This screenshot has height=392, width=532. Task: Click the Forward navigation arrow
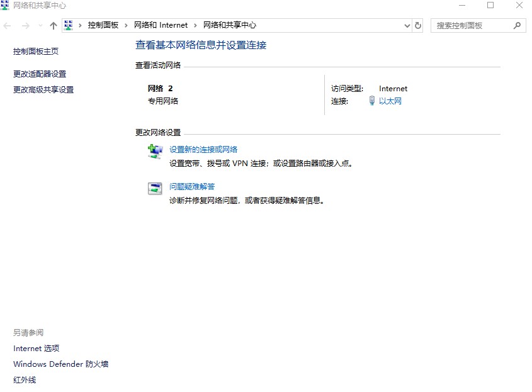coord(25,25)
